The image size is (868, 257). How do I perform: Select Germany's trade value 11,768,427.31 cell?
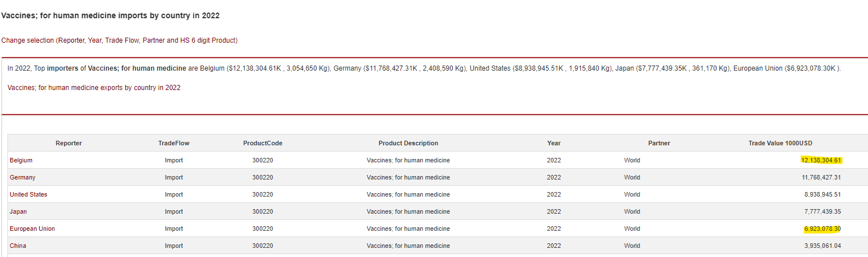coord(821,177)
